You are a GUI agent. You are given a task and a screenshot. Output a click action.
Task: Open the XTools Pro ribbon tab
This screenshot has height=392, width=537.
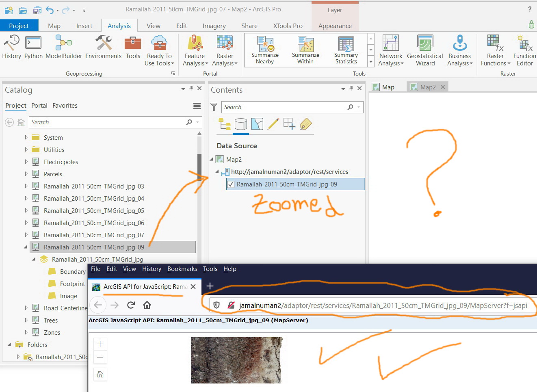click(x=288, y=26)
